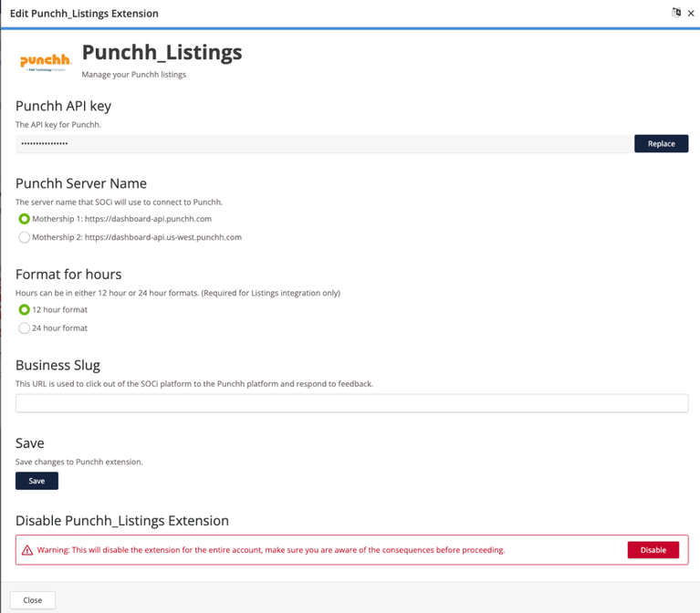Click the Punchh_Listings heading text
This screenshot has height=613, width=700.
point(162,53)
